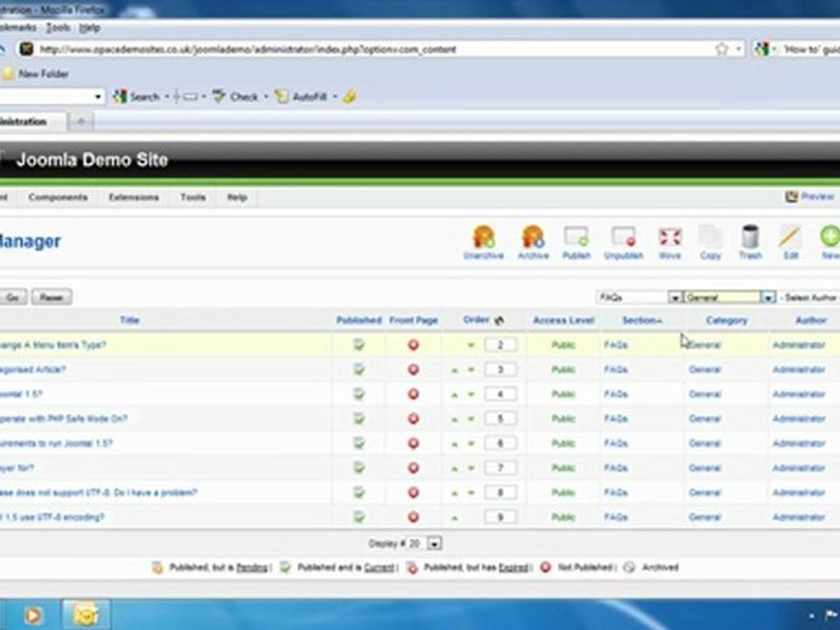This screenshot has width=840, height=630.
Task: Click Administrator author of order 4 article
Action: (798, 394)
